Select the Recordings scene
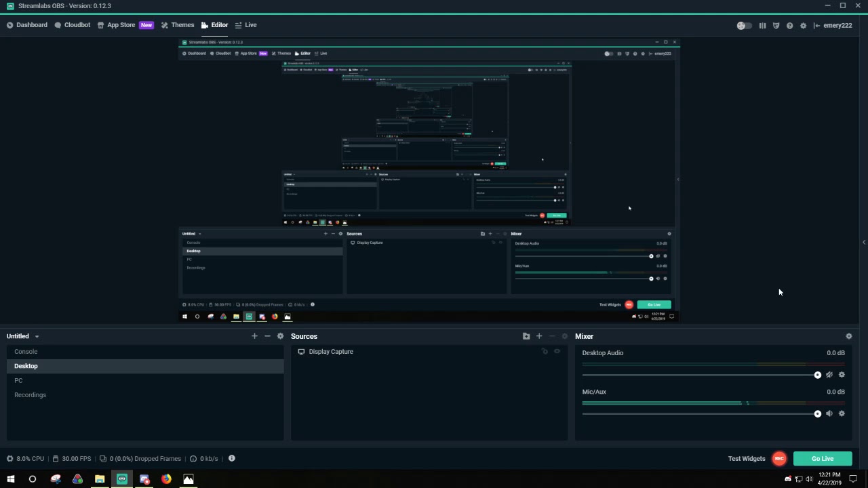The image size is (868, 488). tap(145, 394)
